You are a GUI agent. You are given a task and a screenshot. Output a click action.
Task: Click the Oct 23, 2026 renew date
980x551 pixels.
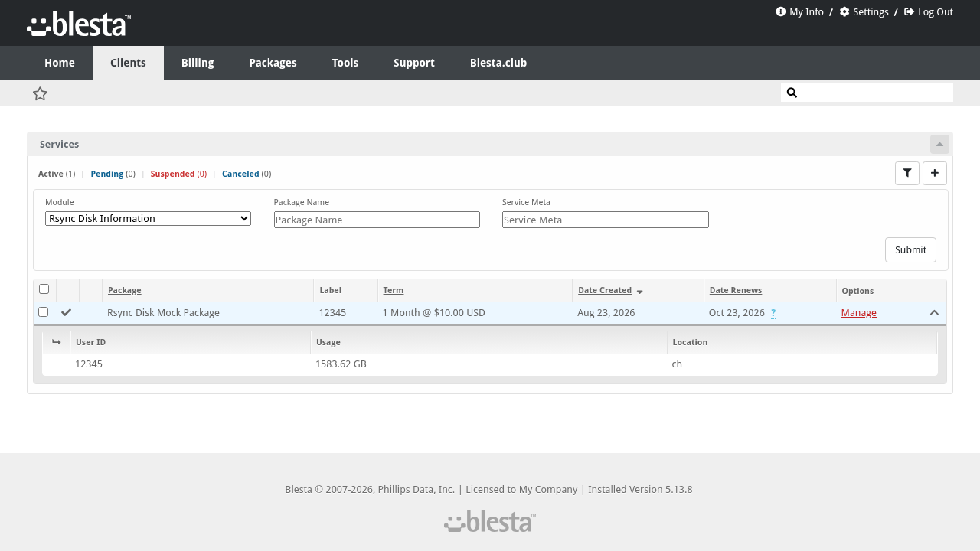[737, 313]
